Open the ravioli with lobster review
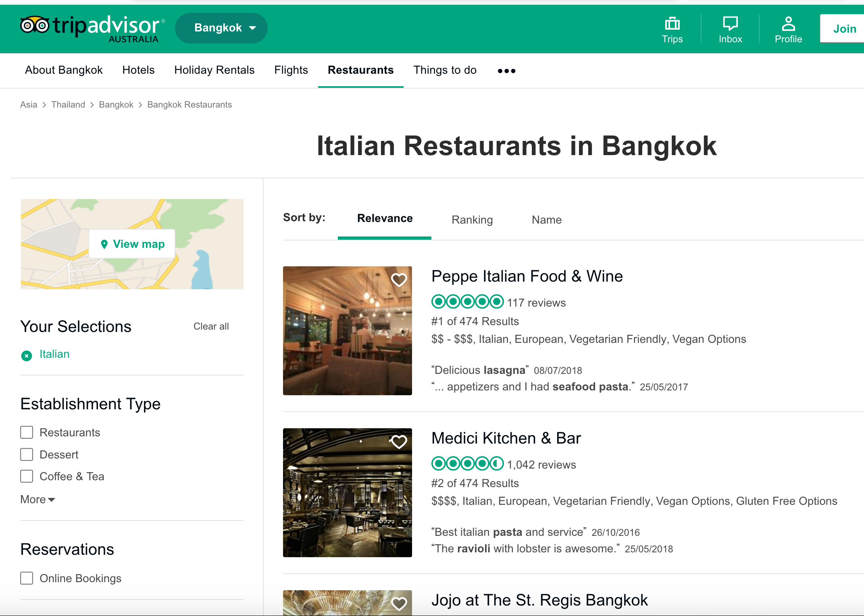 525,549
